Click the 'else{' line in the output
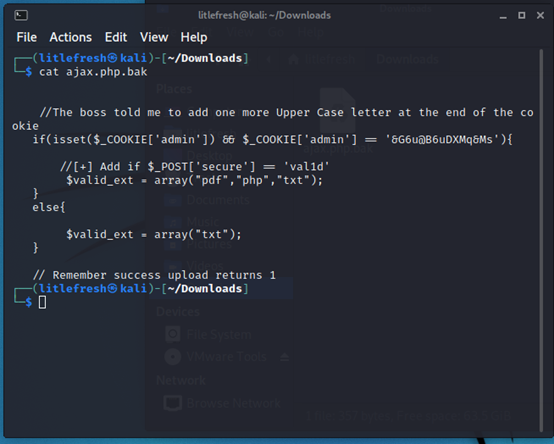Image resolution: width=554 pixels, height=444 pixels. coord(49,207)
